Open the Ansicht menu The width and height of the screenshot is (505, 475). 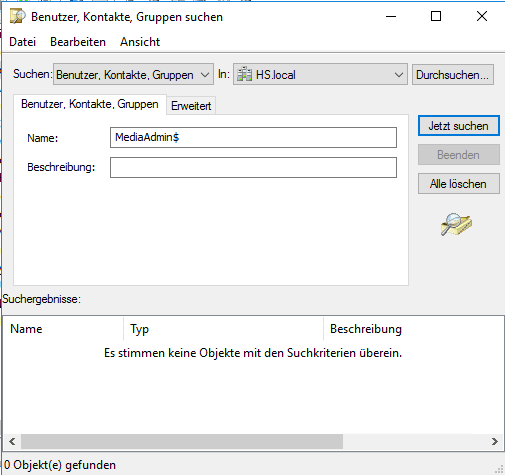tap(140, 42)
